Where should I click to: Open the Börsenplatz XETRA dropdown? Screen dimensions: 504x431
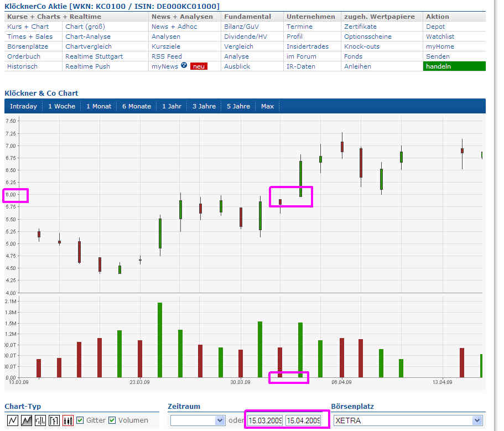tap(408, 420)
